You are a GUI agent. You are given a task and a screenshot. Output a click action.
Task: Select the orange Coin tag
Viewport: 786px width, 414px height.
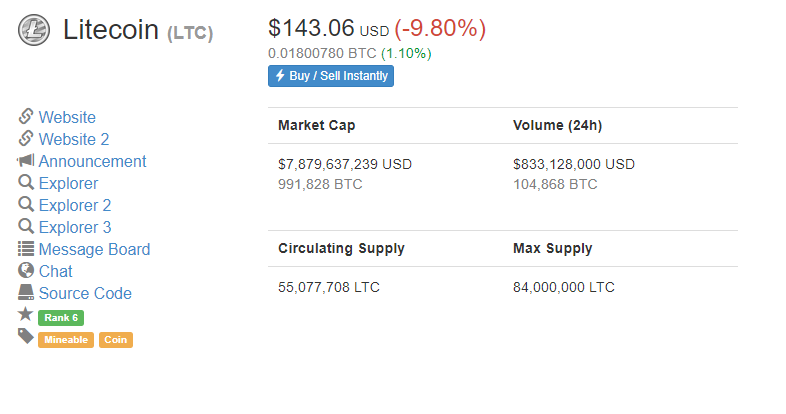coord(116,340)
